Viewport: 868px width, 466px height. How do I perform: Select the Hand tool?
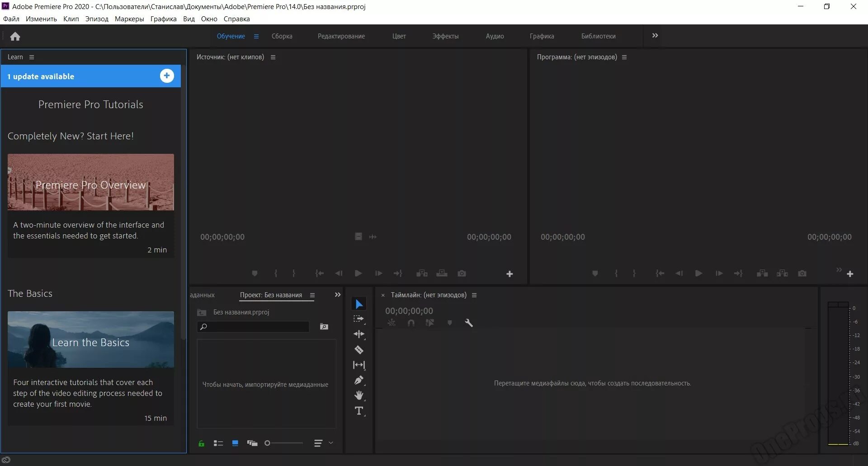pyautogui.click(x=359, y=395)
